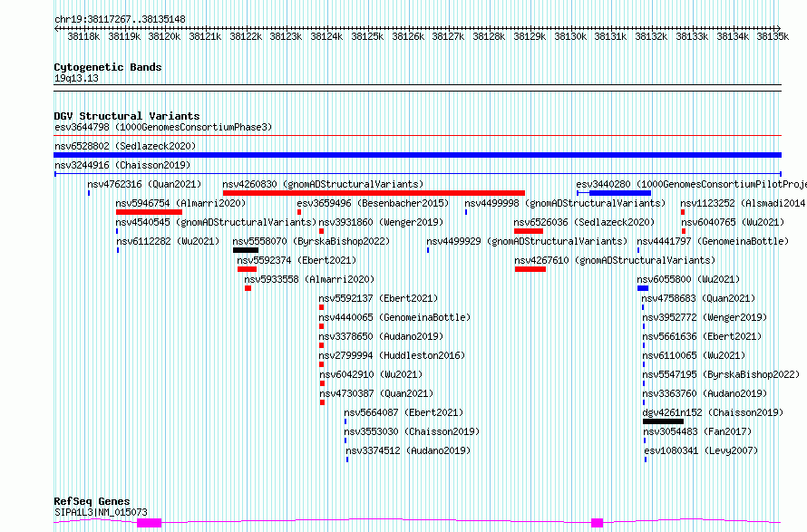Open nsv3931860 Wenger2019 label

(381, 222)
